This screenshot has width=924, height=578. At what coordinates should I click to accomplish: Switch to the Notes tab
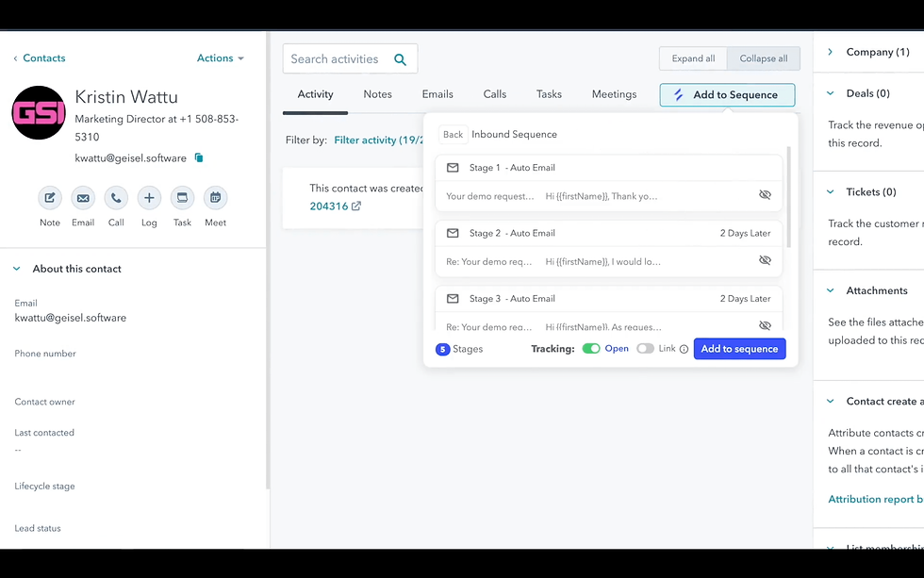(378, 94)
